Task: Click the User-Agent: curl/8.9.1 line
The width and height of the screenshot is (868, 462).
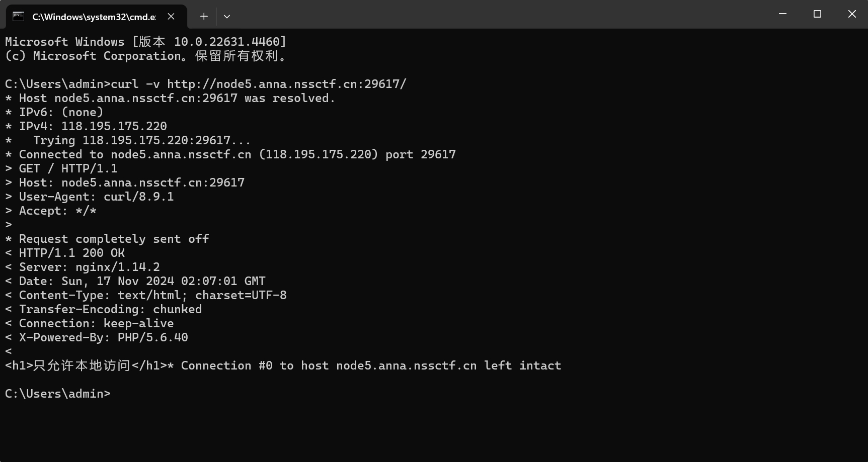Action: coord(90,197)
